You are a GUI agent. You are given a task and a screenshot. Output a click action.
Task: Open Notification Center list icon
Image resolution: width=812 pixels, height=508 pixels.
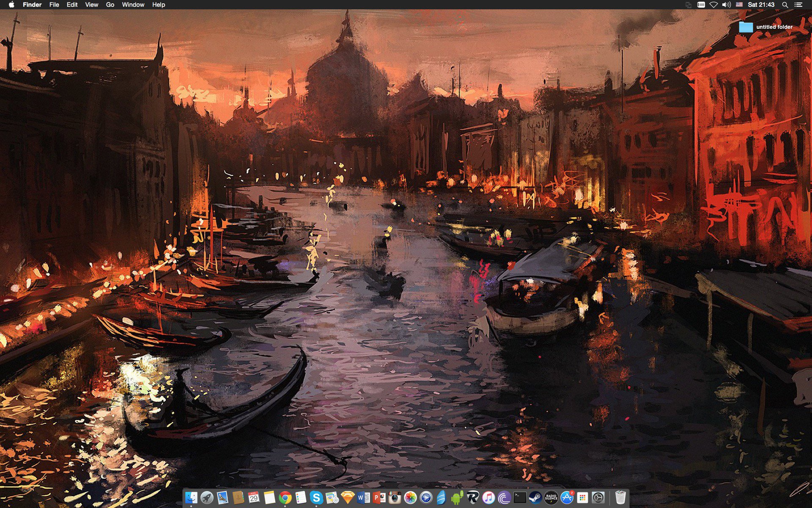click(x=798, y=5)
